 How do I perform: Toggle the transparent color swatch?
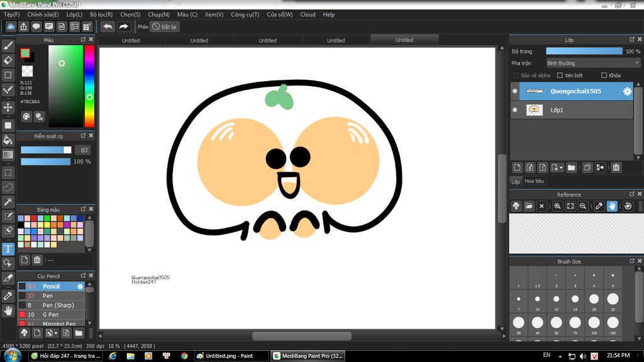pyautogui.click(x=27, y=71)
